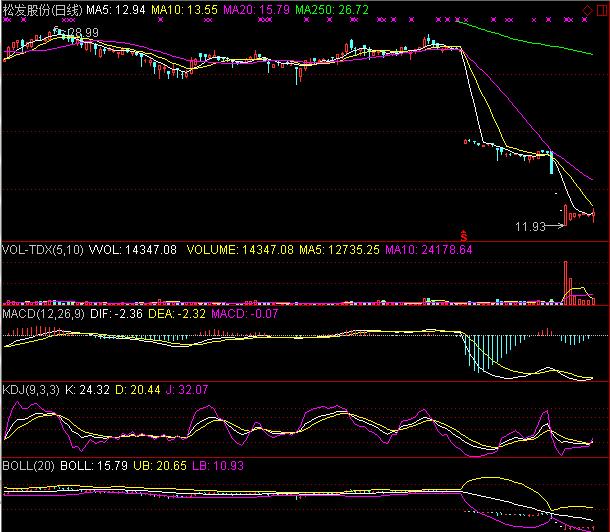Click the stock title 松发股份(日线)
610x532 pixels.
(x=42, y=10)
